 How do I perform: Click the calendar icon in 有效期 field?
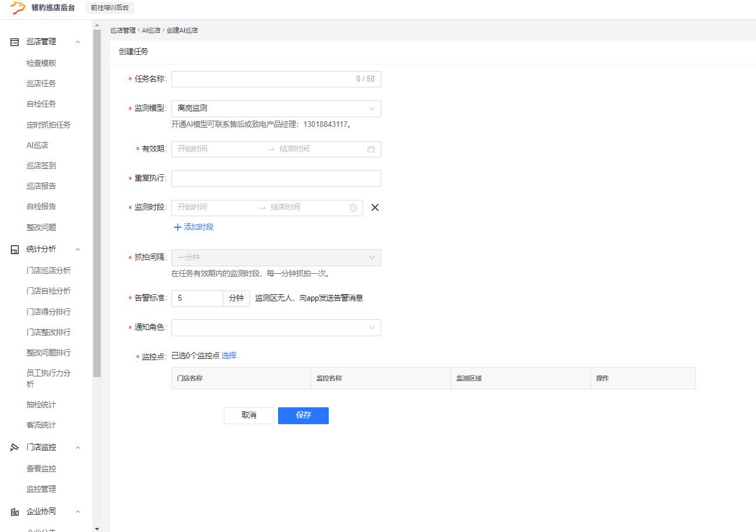[371, 149]
